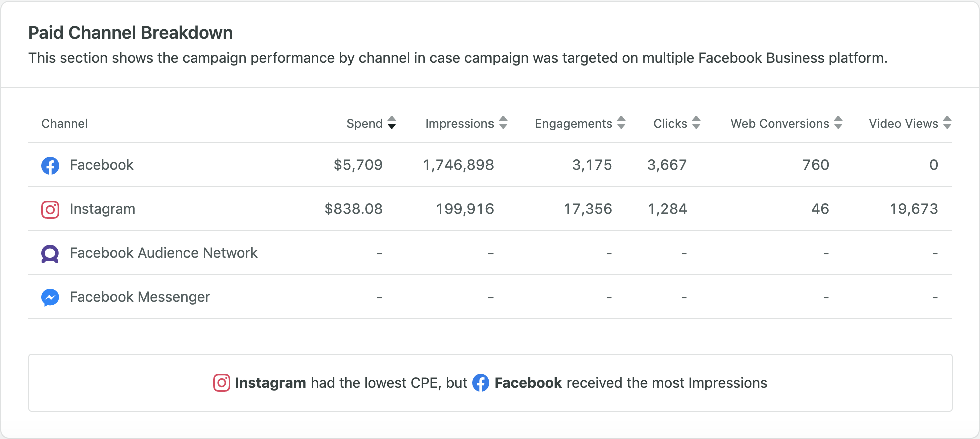Click the Facebook Messenger icon
The width and height of the screenshot is (980, 439).
(x=50, y=297)
